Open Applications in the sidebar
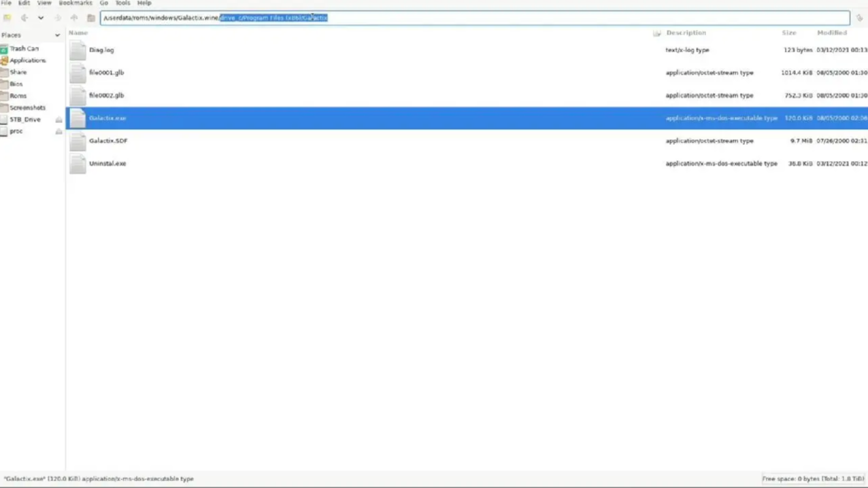This screenshot has width=868, height=488. (x=28, y=60)
